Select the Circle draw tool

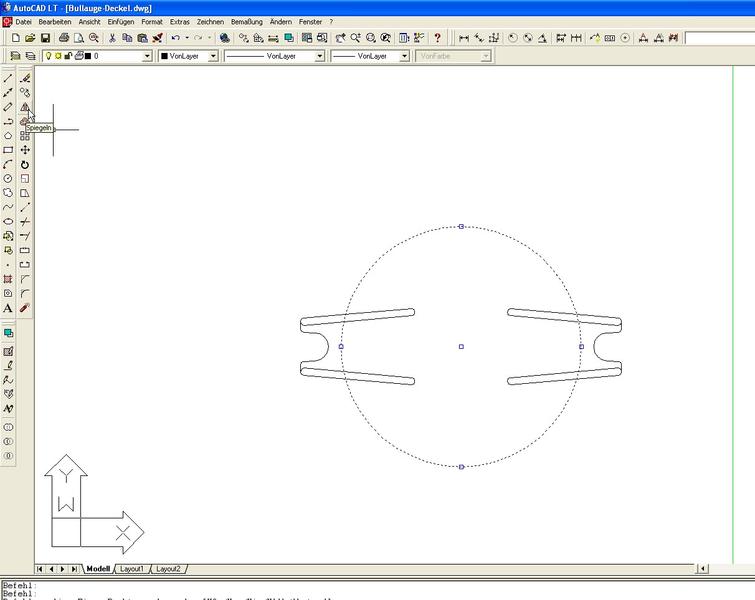[8, 179]
